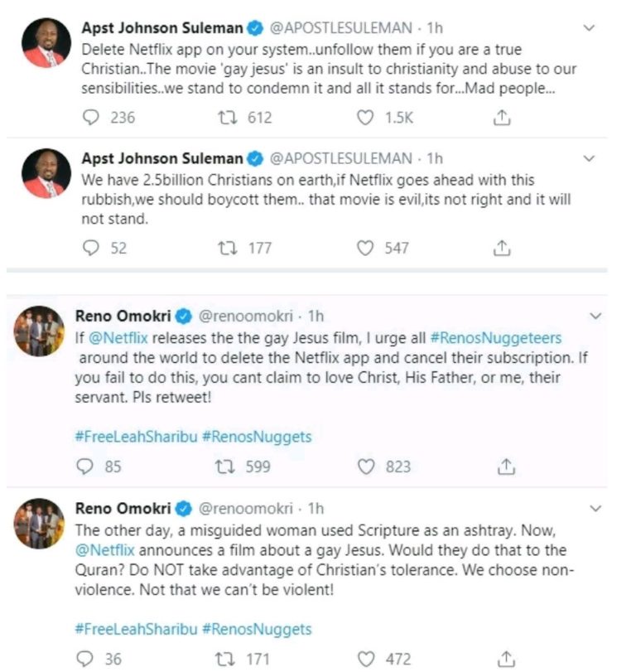Click Reno Omokri's avatar on the 'Pls retweet!' tweet
Screen dimensions: 636x672
[x=39, y=331]
